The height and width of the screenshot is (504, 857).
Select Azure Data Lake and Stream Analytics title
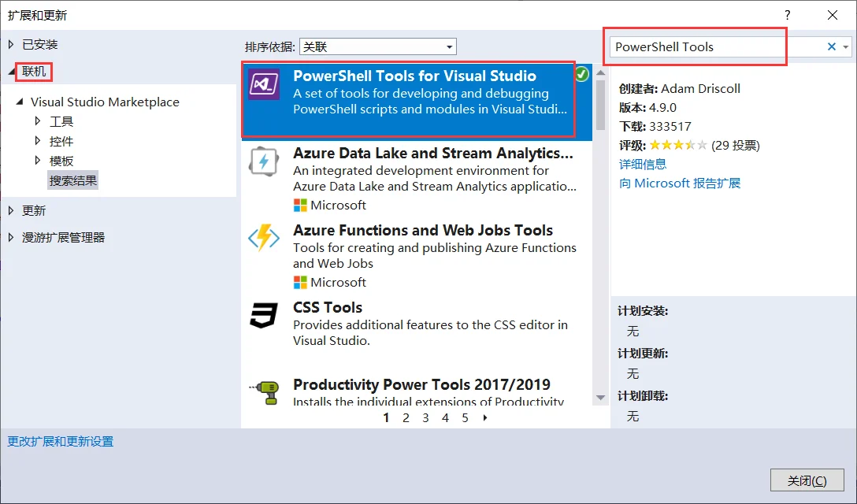[433, 153]
